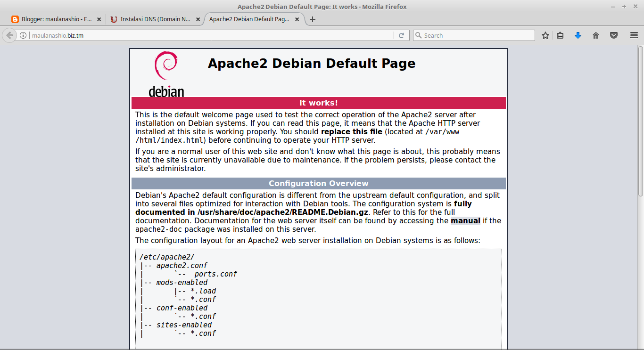Click the bold "replace this file" text
The height and width of the screenshot is (350, 644).
[x=352, y=132]
